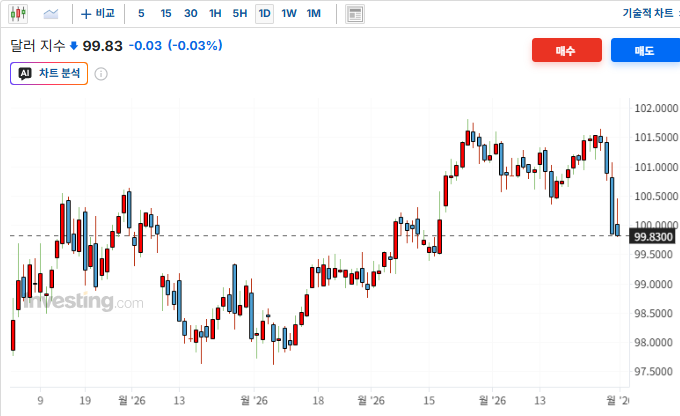
Task: Click the 98.0000 price axis label
Action: [653, 343]
